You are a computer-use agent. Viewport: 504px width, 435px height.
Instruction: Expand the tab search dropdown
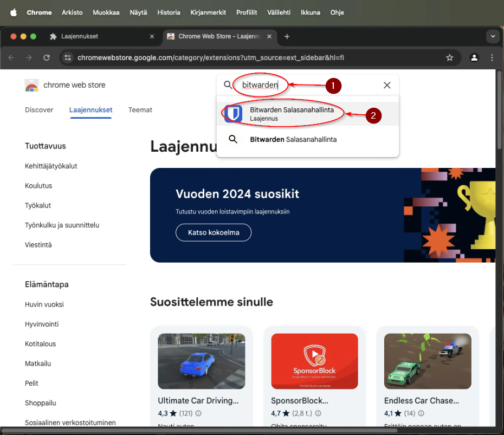pos(493,37)
